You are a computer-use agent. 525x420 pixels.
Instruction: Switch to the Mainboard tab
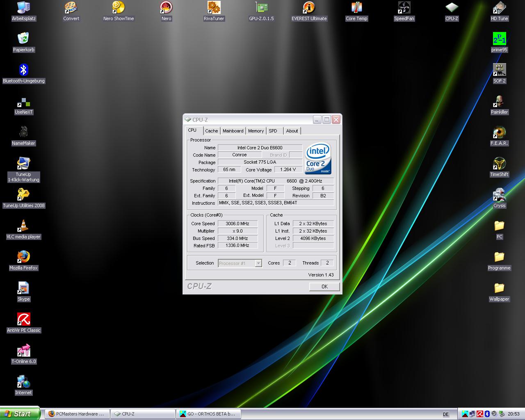click(233, 131)
